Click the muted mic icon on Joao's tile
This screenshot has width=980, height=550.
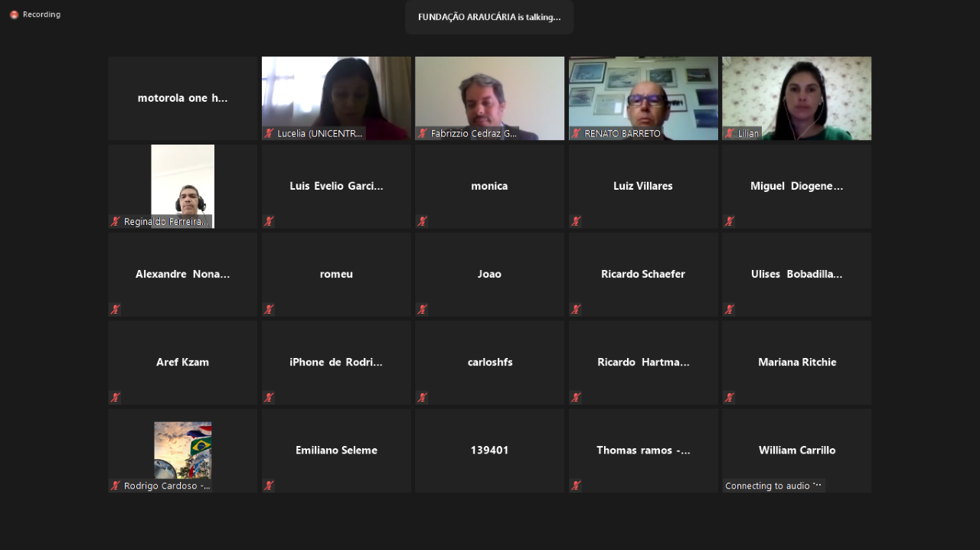tap(423, 309)
